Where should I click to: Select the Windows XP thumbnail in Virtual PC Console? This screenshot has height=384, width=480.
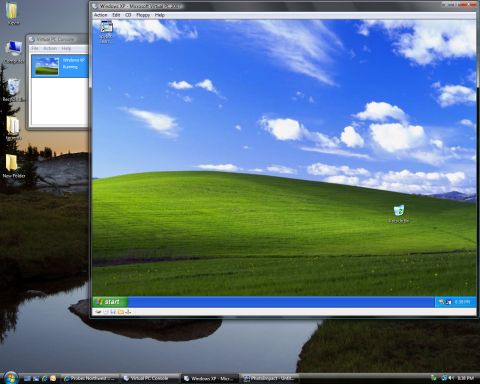click(x=47, y=66)
